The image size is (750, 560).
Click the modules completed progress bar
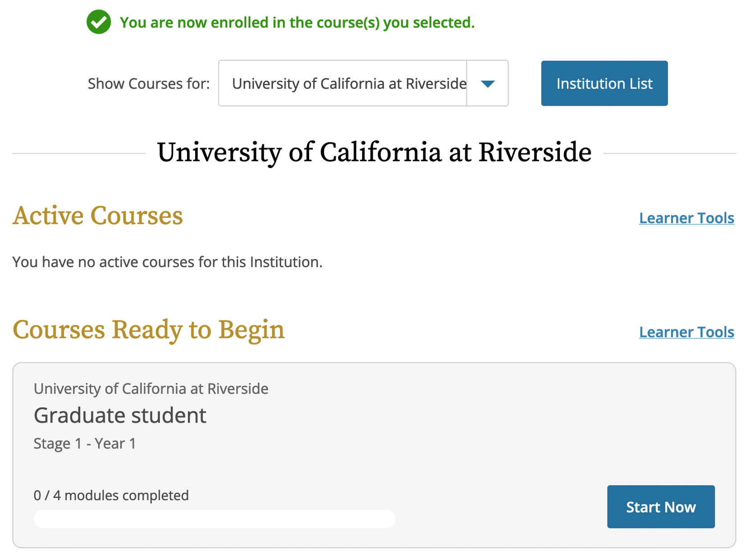(x=215, y=519)
